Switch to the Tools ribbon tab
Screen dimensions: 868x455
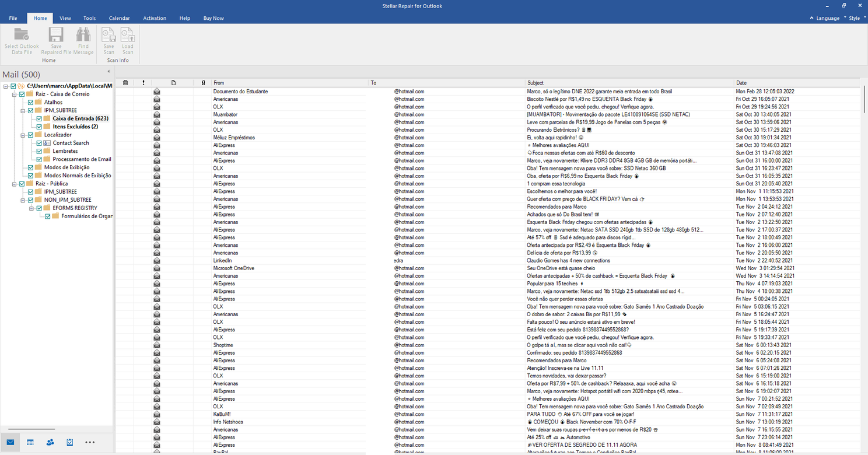pos(89,18)
